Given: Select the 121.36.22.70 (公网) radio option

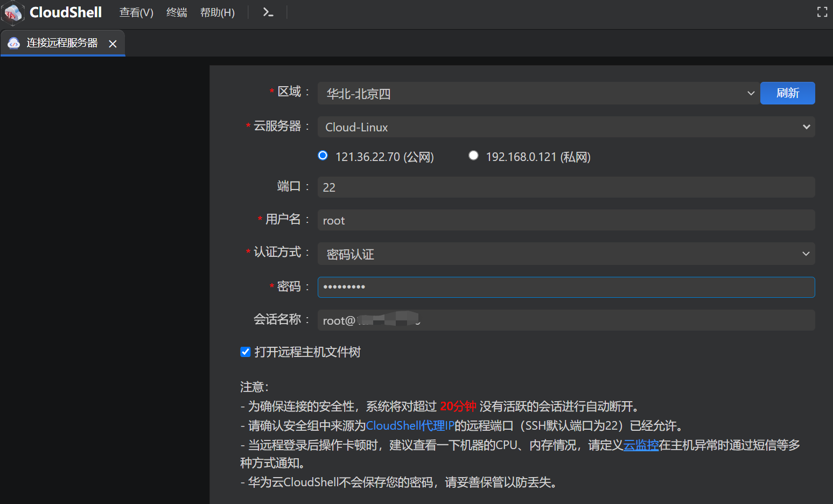Looking at the screenshot, I should (323, 156).
